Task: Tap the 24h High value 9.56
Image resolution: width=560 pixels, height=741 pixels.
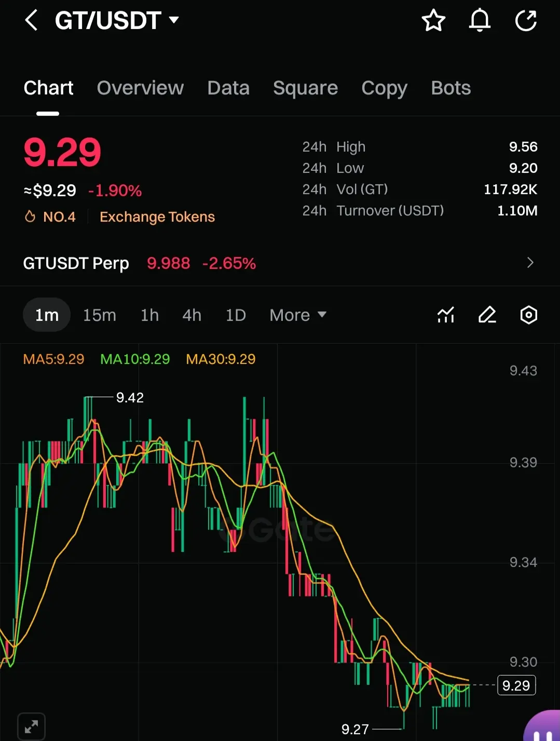Action: click(x=523, y=147)
